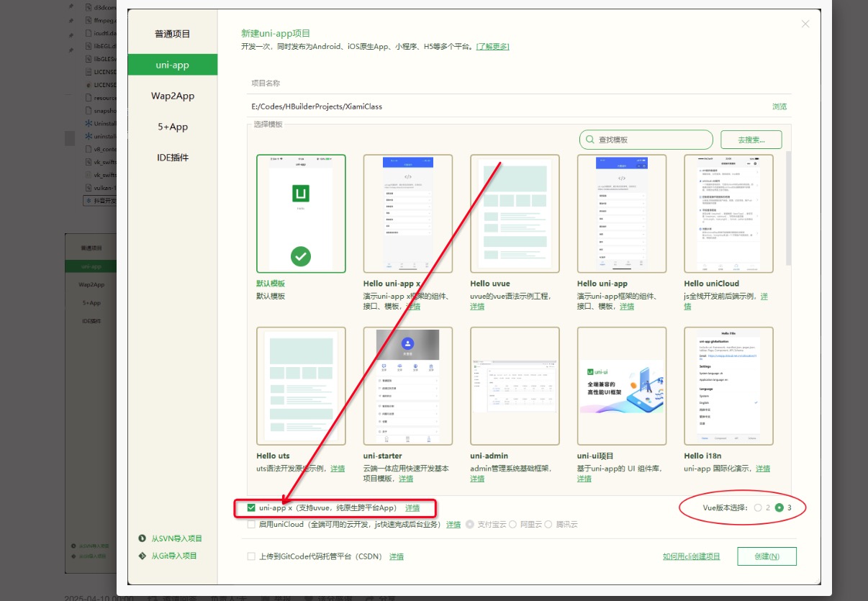
Task: Check 上传到GitCode代码托管平台 checkbox
Action: pos(251,556)
